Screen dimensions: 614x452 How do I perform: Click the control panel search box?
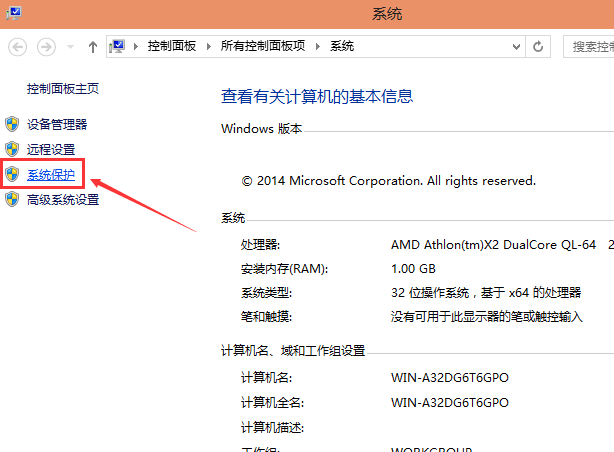point(589,47)
